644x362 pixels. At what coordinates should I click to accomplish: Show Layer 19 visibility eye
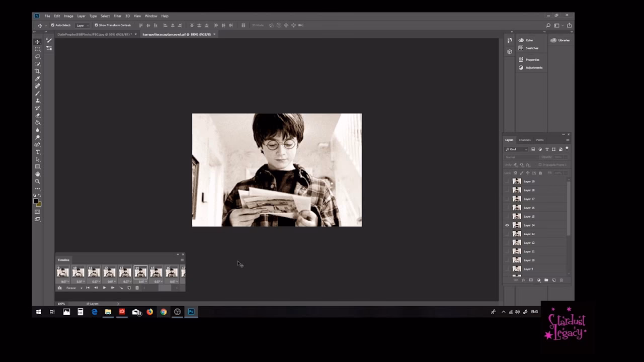click(x=507, y=182)
